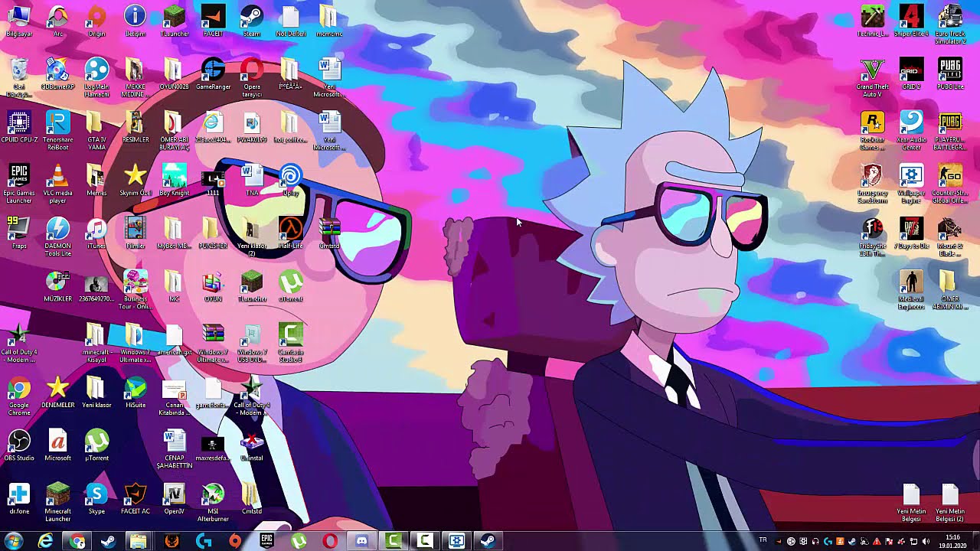
Task: Open Sniper Elite 4
Action: (911, 21)
